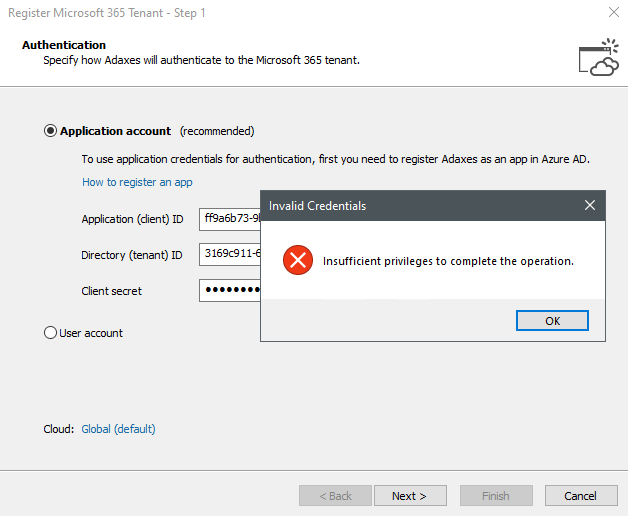Click the Client secret field

point(230,290)
